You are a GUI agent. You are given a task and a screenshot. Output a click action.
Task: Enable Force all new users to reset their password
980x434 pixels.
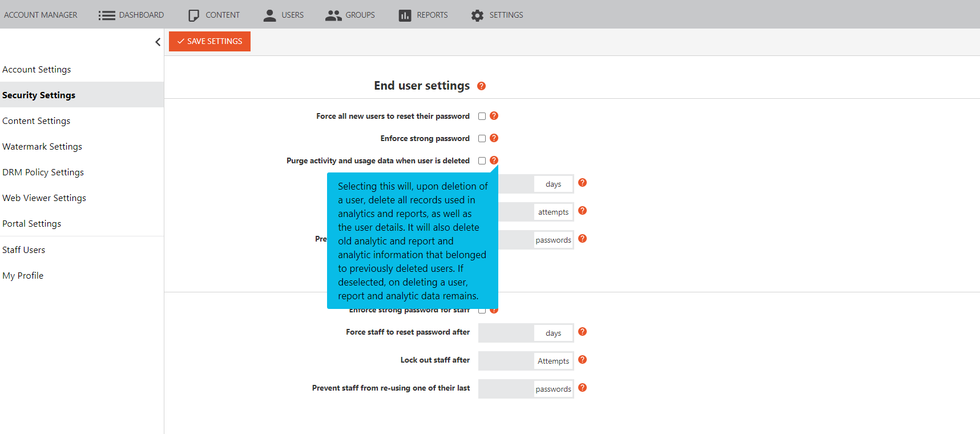click(x=482, y=116)
